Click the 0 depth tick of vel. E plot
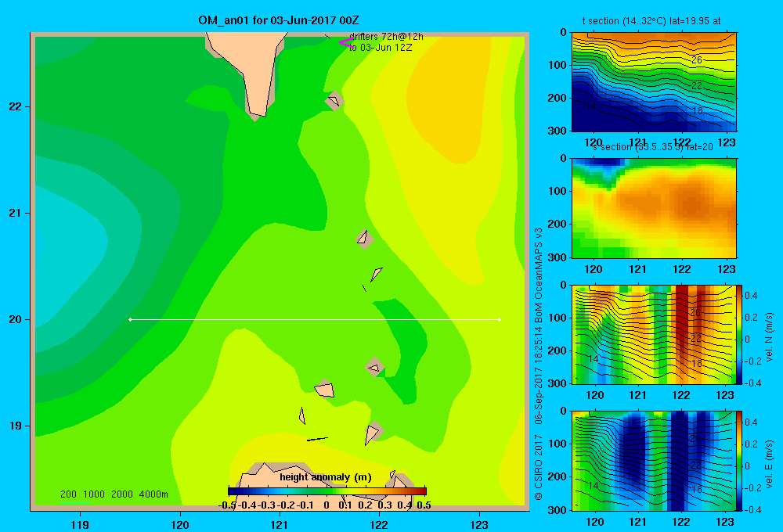Image resolution: width=783 pixels, height=532 pixels. 563,411
